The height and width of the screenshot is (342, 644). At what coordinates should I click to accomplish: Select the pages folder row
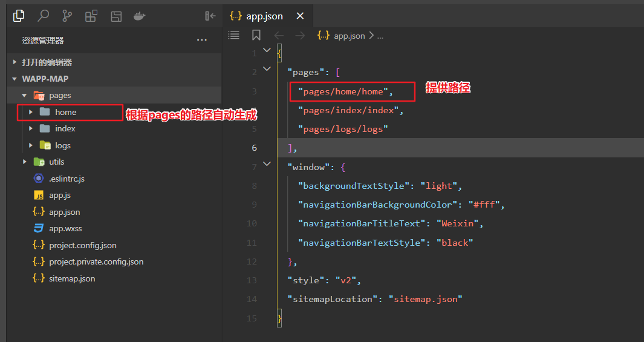[114, 96]
